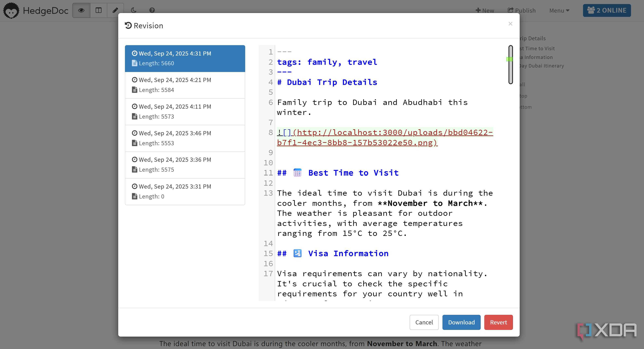Click the passport emoji in Visa Information heading
Image resolution: width=644 pixels, height=349 pixels.
point(297,253)
